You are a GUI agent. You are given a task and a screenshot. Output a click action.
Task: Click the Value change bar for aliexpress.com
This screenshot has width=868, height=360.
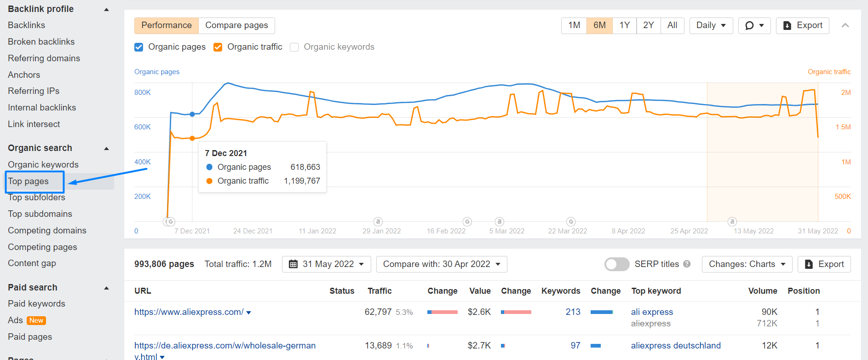516,312
